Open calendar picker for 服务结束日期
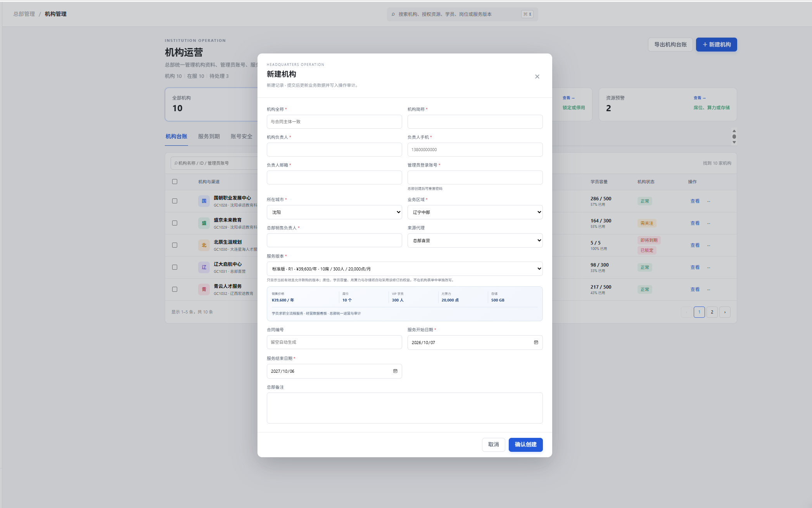This screenshot has height=508, width=812. point(395,371)
